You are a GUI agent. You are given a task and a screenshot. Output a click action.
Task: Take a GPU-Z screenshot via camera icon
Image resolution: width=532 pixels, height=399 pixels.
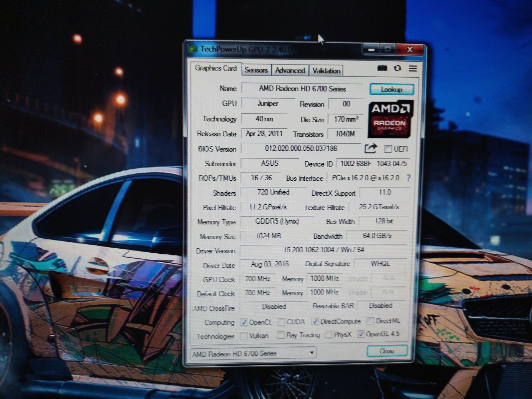[x=382, y=68]
